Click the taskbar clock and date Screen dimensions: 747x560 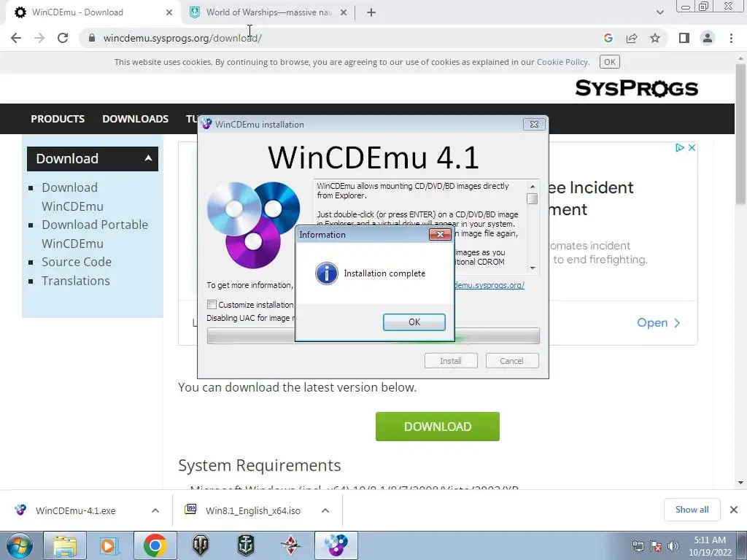[x=710, y=546]
